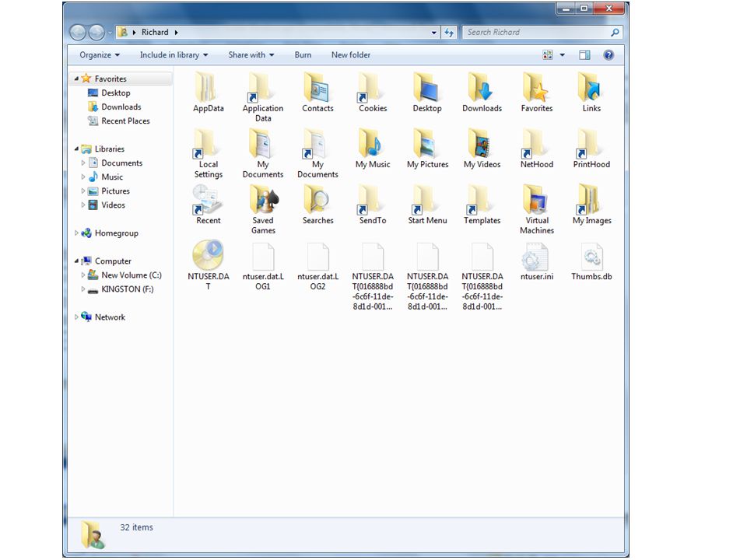Select the ntuser.dat.LOG1 file
747x560 pixels.
click(262, 256)
